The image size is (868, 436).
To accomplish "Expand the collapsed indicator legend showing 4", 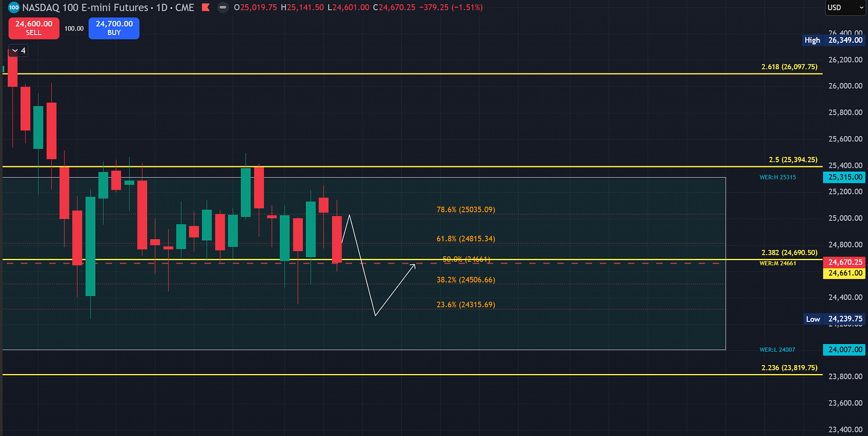I will [18, 51].
